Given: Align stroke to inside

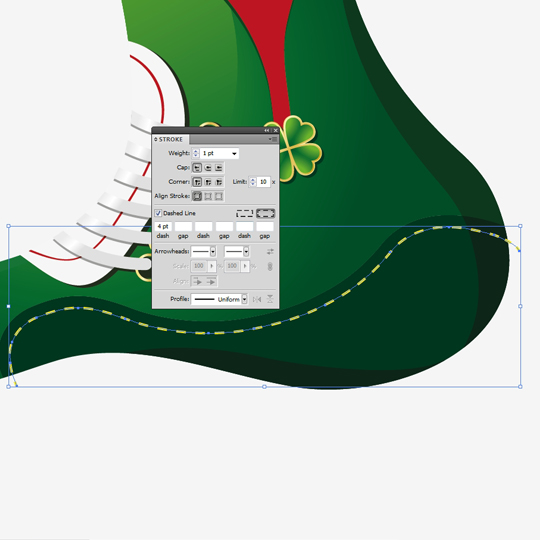Looking at the screenshot, I should [x=208, y=196].
